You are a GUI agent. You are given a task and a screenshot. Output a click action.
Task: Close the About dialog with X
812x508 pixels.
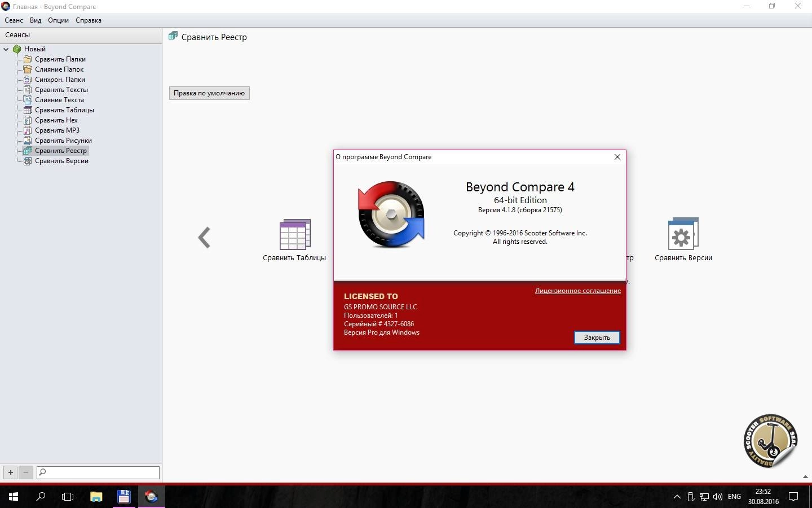click(x=617, y=157)
